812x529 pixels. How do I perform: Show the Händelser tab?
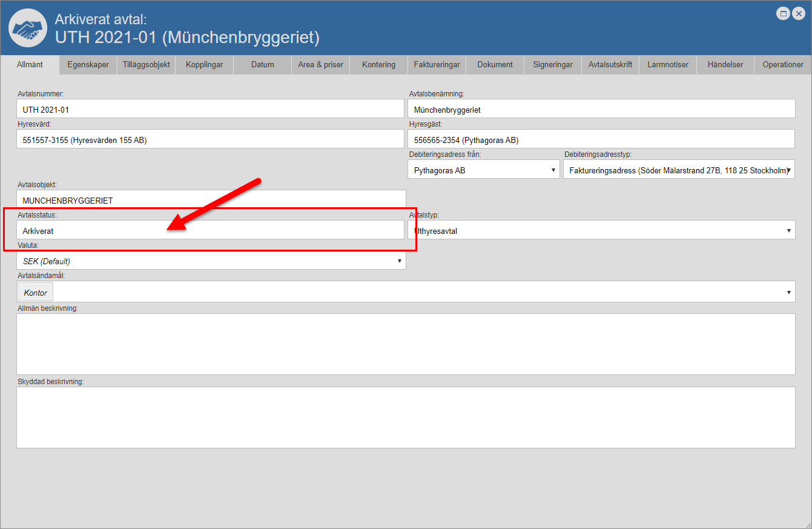pyautogui.click(x=725, y=65)
